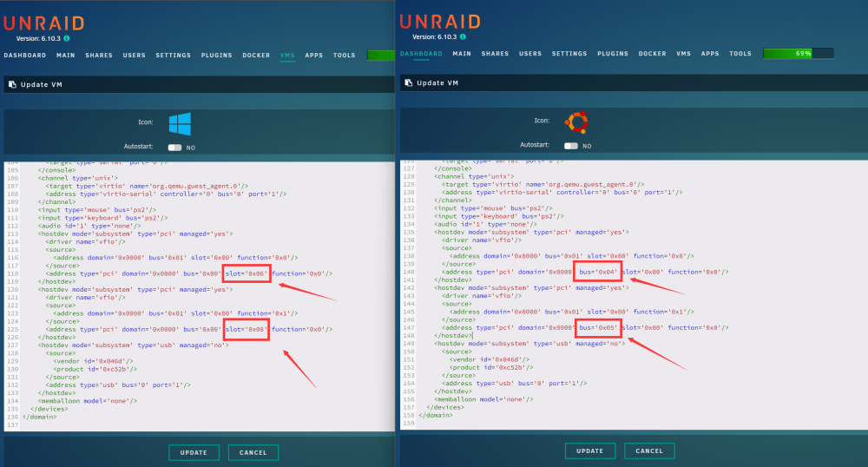This screenshot has height=467, width=868.
Task: Click </domain> line 136 in left editor
Action: tap(39, 418)
